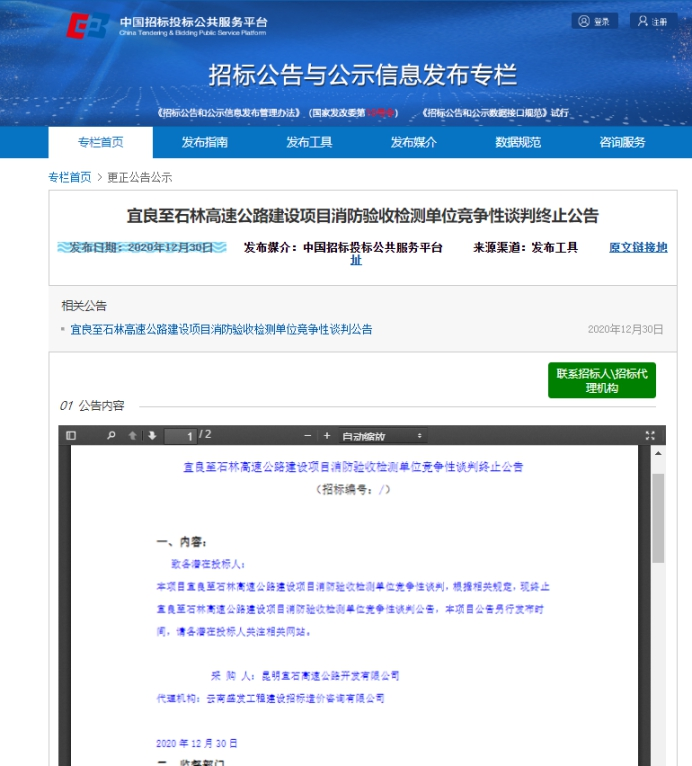
Task: Open the 发布指南 navigation tab
Action: click(x=204, y=142)
